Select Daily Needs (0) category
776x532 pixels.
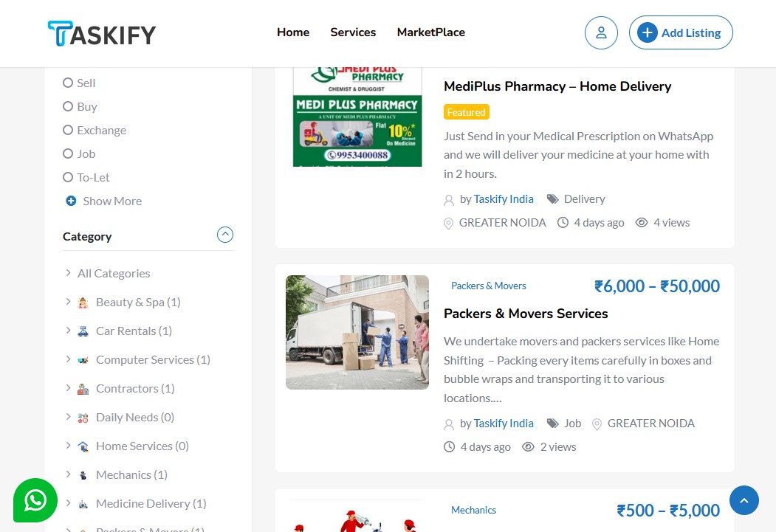coord(135,418)
